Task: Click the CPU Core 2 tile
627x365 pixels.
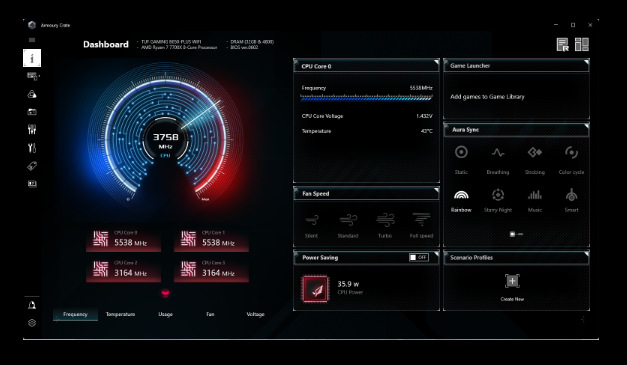Action: point(124,270)
